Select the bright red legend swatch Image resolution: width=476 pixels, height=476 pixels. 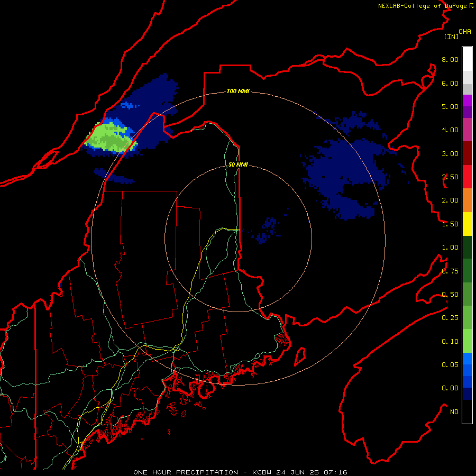(x=467, y=177)
